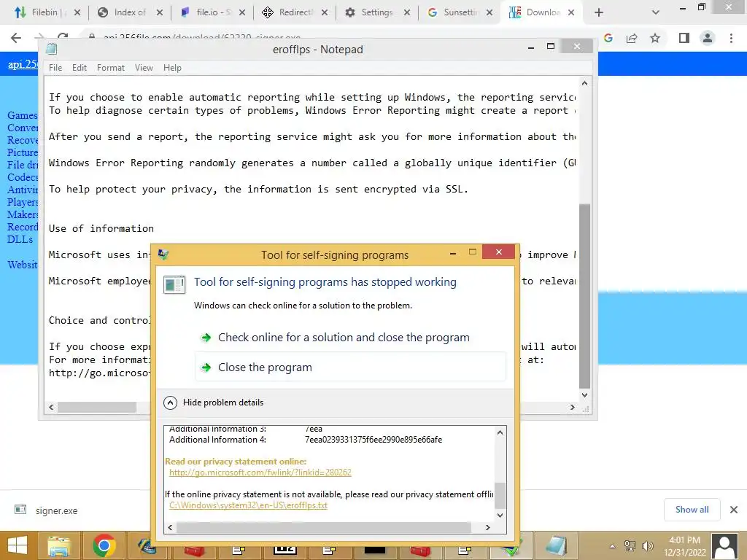Open Notepad's File menu
The width and height of the screenshot is (747, 560).
(x=55, y=68)
